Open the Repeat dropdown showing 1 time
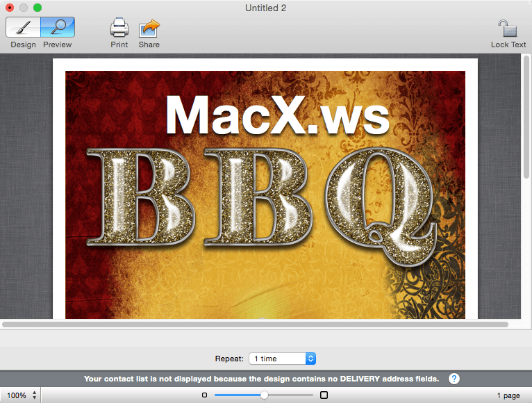The image size is (532, 403). pyautogui.click(x=282, y=359)
